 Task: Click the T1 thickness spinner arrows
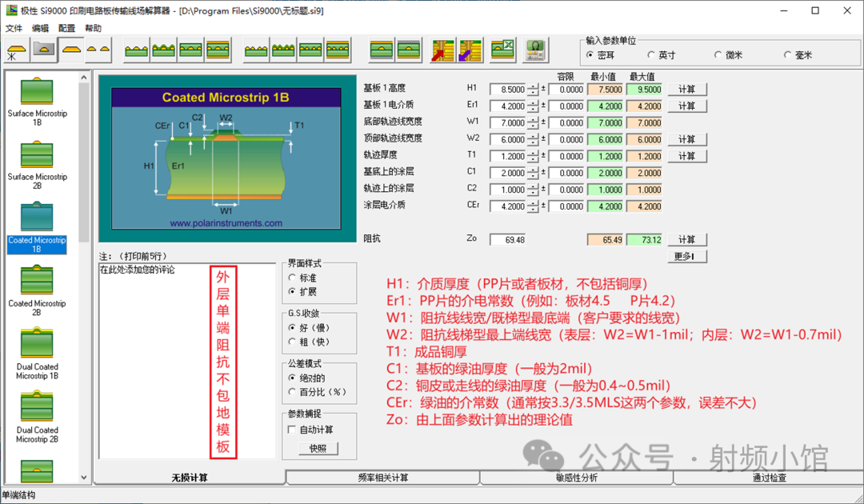click(x=534, y=157)
